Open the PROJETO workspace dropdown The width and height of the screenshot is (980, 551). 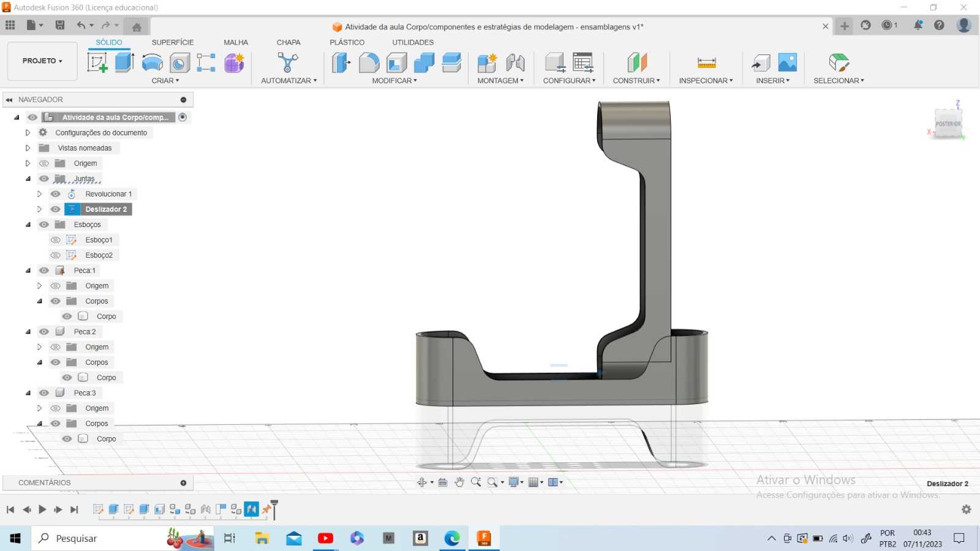tap(42, 61)
